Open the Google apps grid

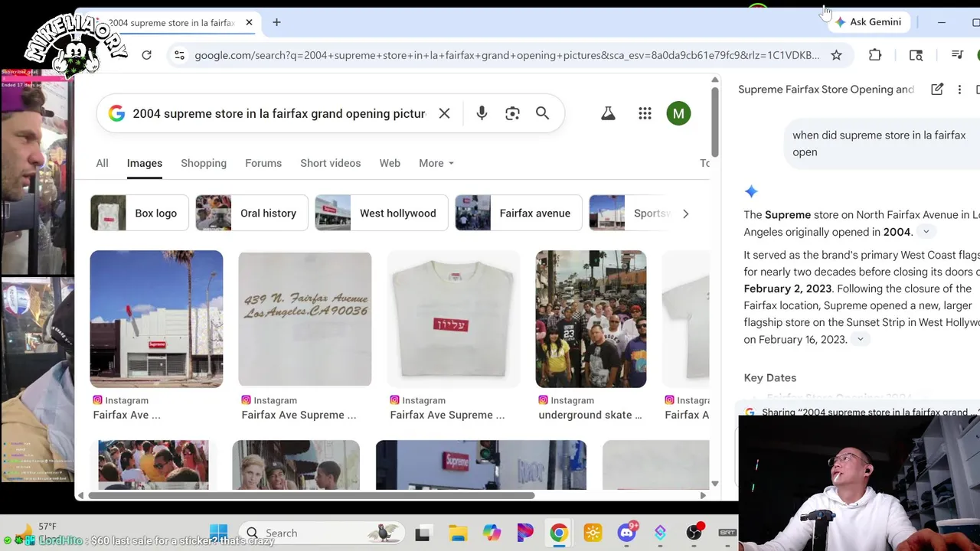[x=645, y=113]
